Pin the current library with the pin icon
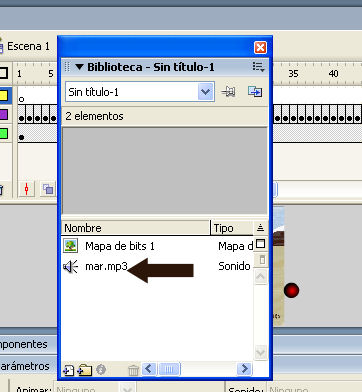Image resolution: width=362 pixels, height=392 pixels. (x=229, y=91)
